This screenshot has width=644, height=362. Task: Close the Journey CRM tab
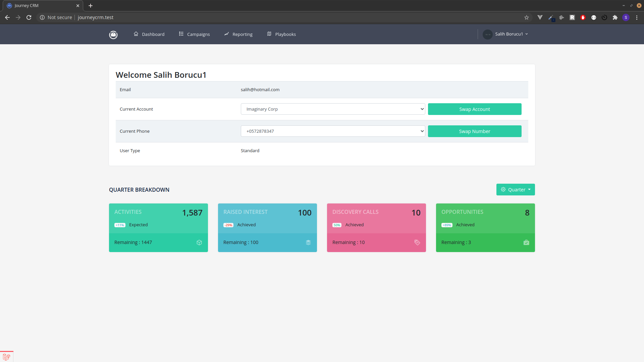[x=78, y=6]
